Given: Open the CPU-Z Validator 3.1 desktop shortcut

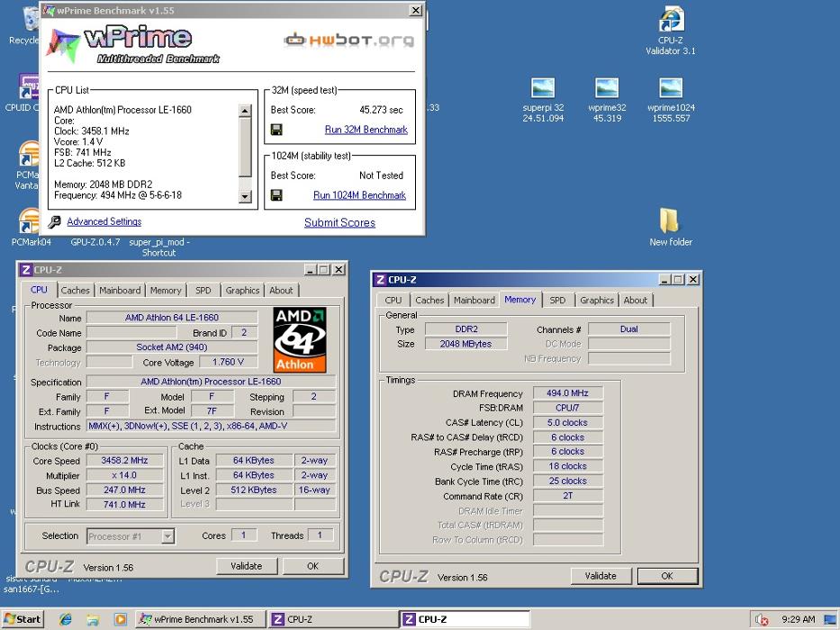Looking at the screenshot, I should (x=671, y=19).
